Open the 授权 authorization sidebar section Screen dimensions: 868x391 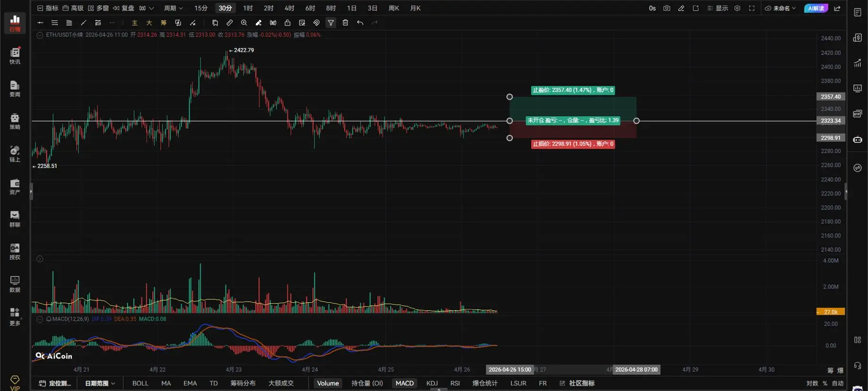[x=15, y=251]
